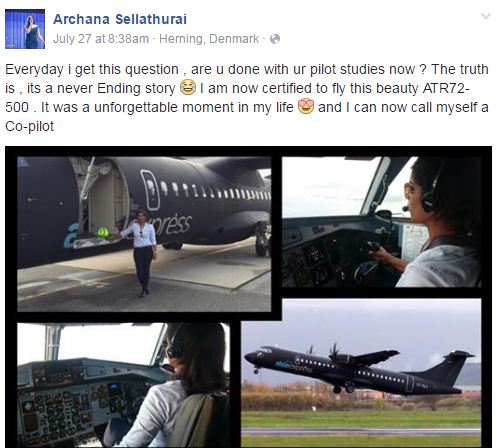Expand the post options chevron menu
The width and height of the screenshot is (497, 448).
click(486, 16)
